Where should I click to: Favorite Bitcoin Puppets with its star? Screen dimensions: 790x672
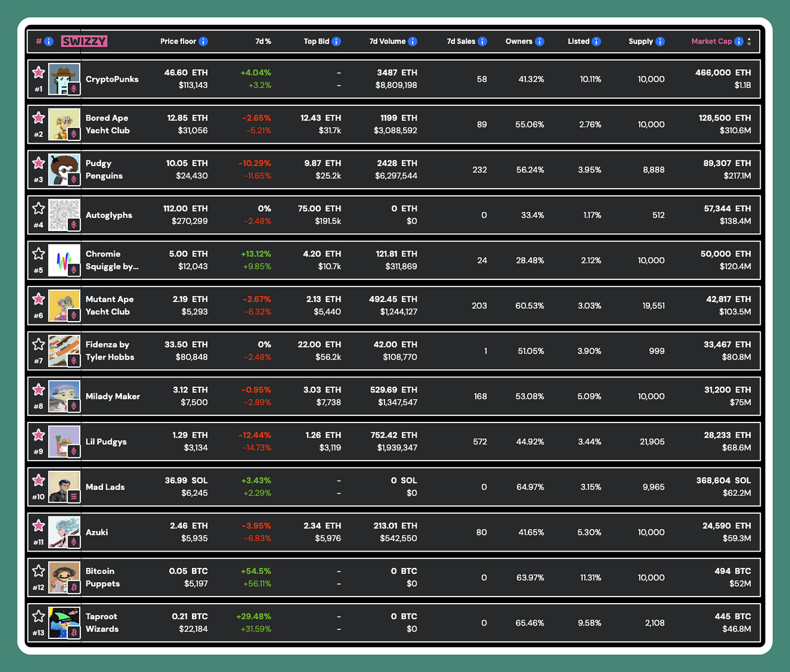[x=38, y=571]
